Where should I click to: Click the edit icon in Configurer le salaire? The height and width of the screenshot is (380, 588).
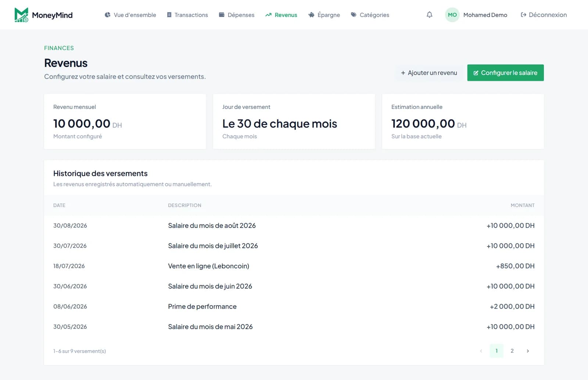pos(476,73)
